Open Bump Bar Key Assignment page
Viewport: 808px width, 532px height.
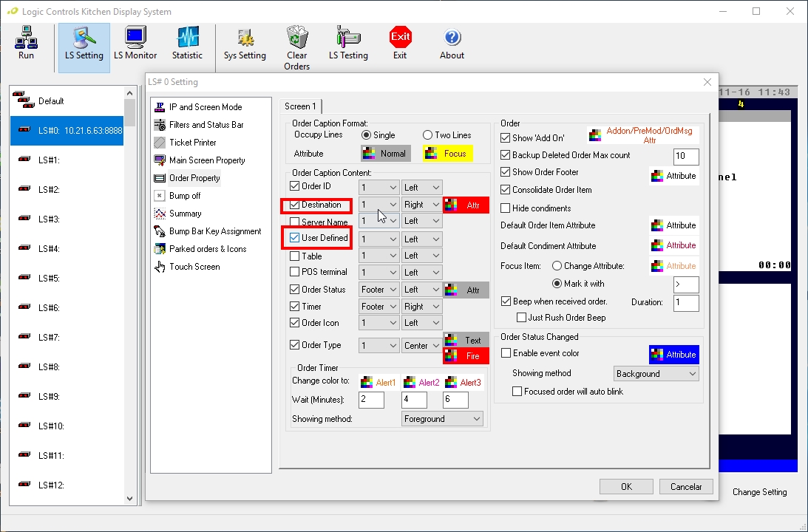[x=208, y=231]
